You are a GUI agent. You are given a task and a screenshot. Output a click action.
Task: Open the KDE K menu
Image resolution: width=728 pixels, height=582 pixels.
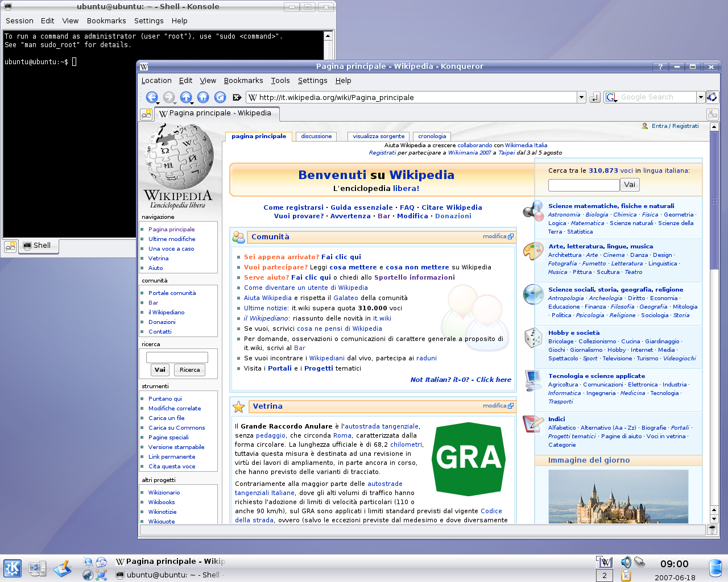(x=13, y=568)
